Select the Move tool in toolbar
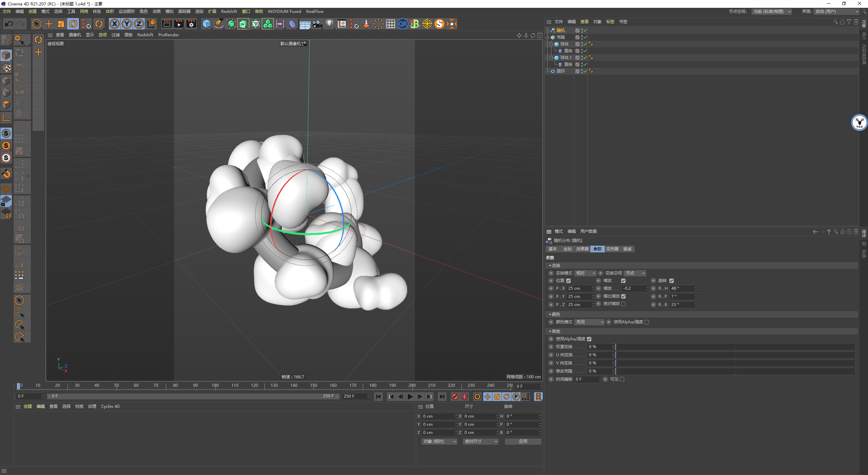Screen dimensions: 868x475 (49, 24)
